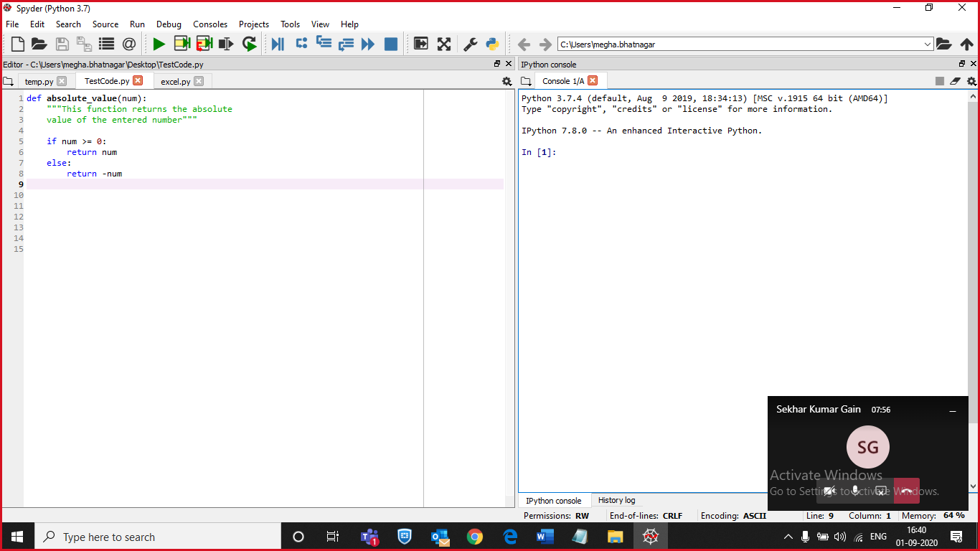Open the Consoles menu
Screen dimensions: 980x551
pyautogui.click(x=209, y=24)
